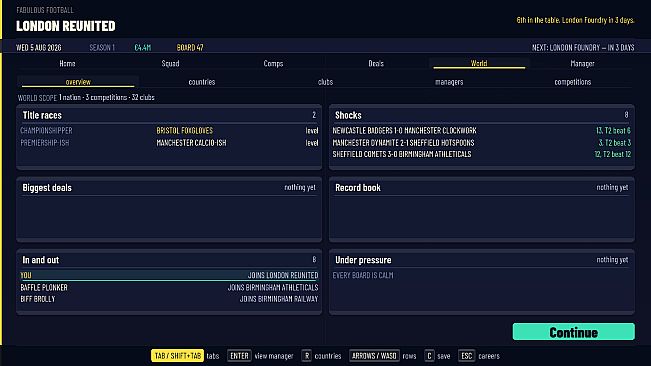Image resolution: width=651 pixels, height=366 pixels.
Task: Open the managers sub-tab
Action: click(449, 82)
